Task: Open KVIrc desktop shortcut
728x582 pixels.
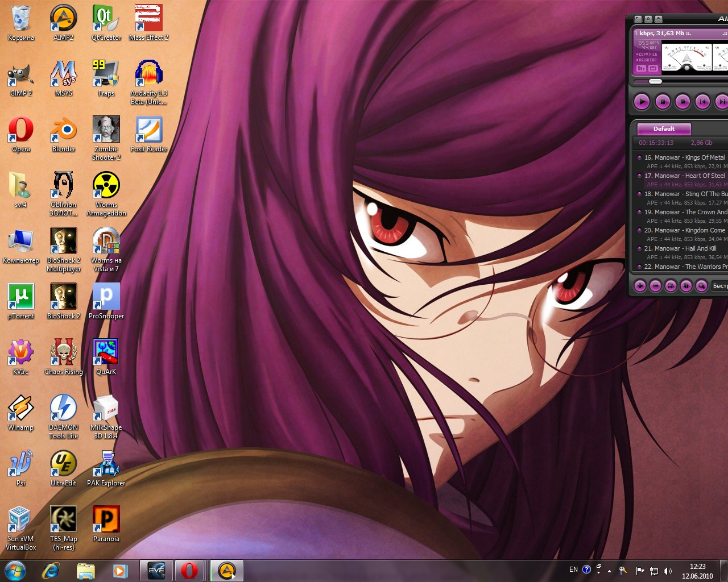Action: coord(21,357)
